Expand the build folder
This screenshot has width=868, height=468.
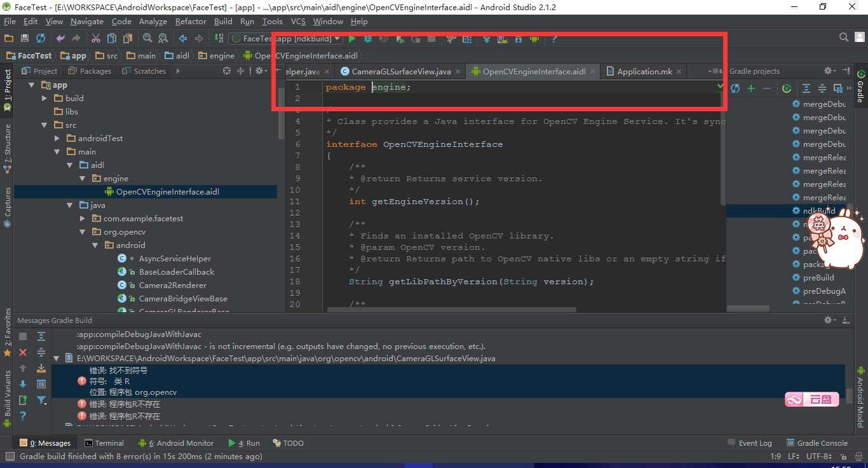tap(44, 99)
